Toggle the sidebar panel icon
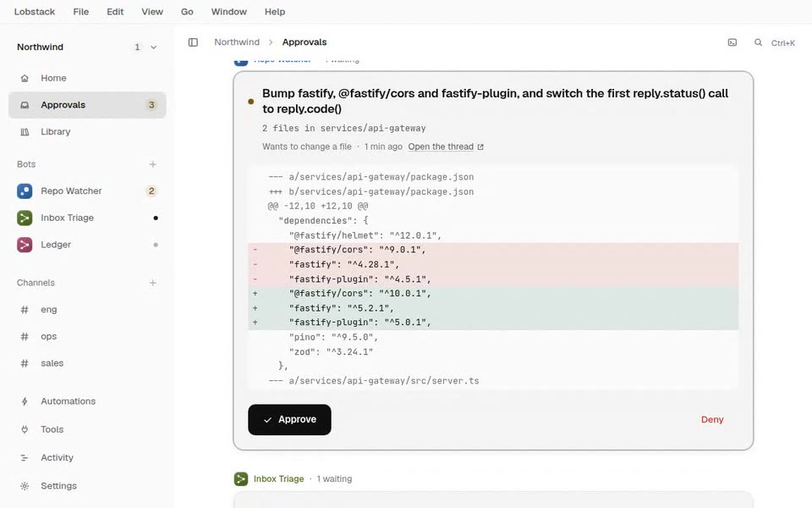This screenshot has width=812, height=508. (193, 42)
